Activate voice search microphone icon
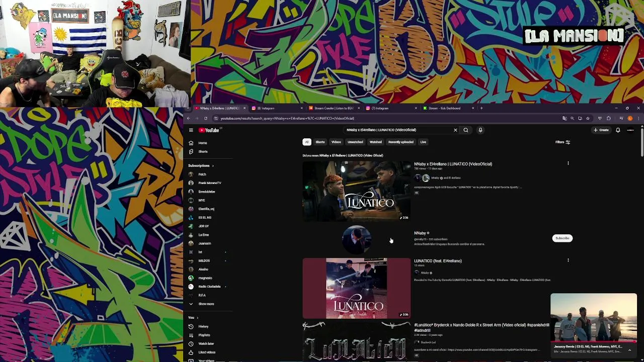644x362 pixels. (x=480, y=130)
